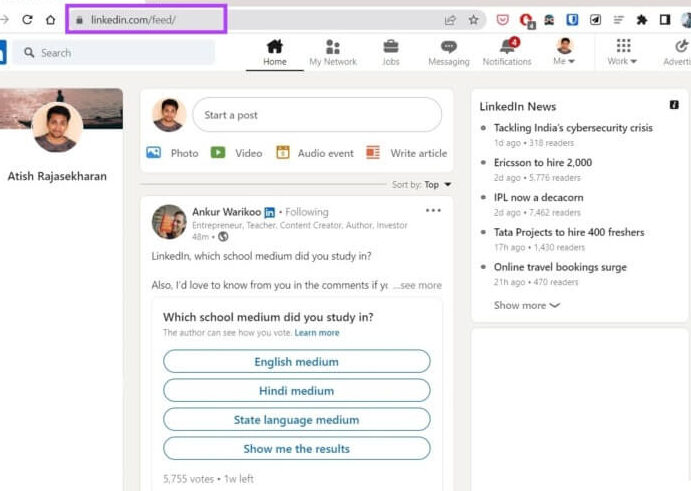The width and height of the screenshot is (691, 491).
Task: Open the Work apps dropdown
Action: pyautogui.click(x=622, y=52)
